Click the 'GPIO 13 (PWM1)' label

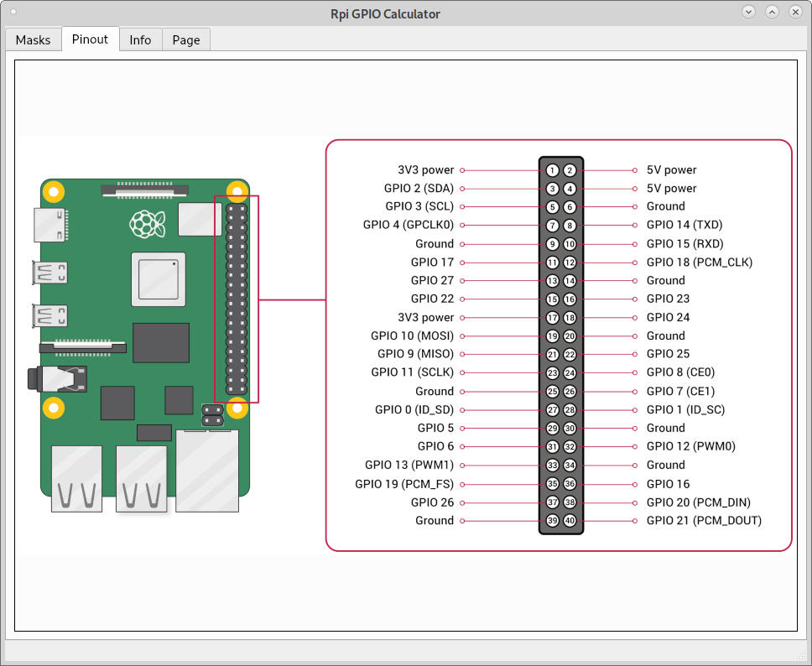[409, 465]
